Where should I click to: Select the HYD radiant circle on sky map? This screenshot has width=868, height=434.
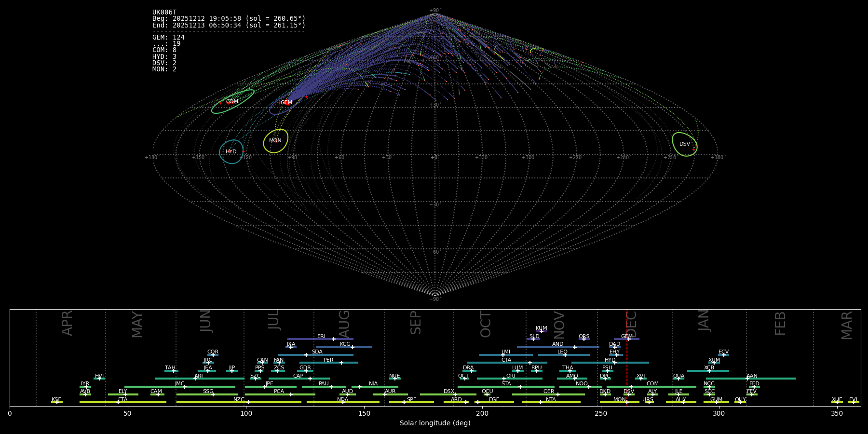click(231, 151)
